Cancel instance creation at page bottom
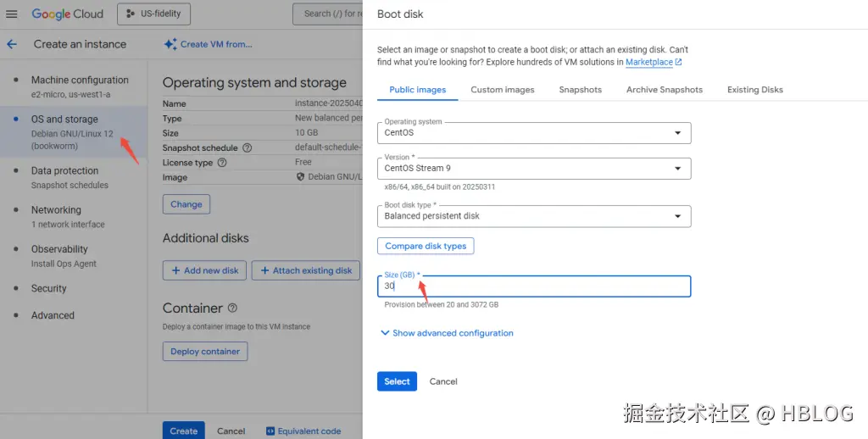The image size is (868, 439). tap(231, 431)
